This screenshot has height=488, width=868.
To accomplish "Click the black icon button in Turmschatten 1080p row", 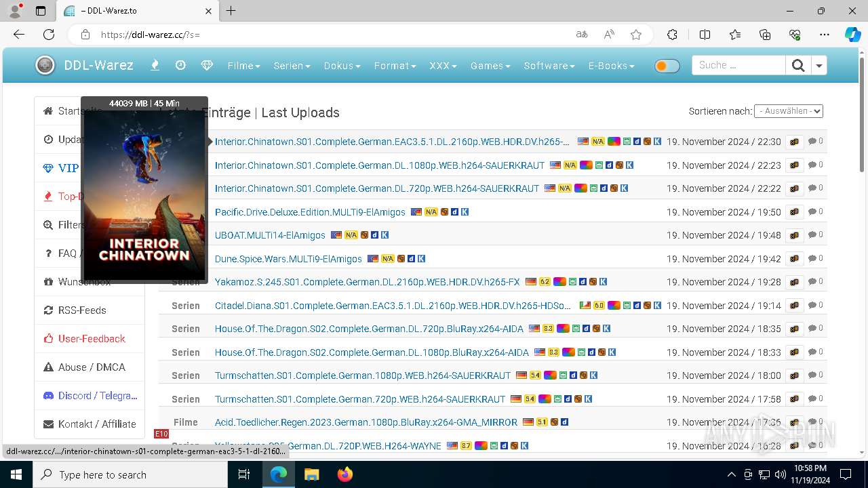I will coord(794,375).
